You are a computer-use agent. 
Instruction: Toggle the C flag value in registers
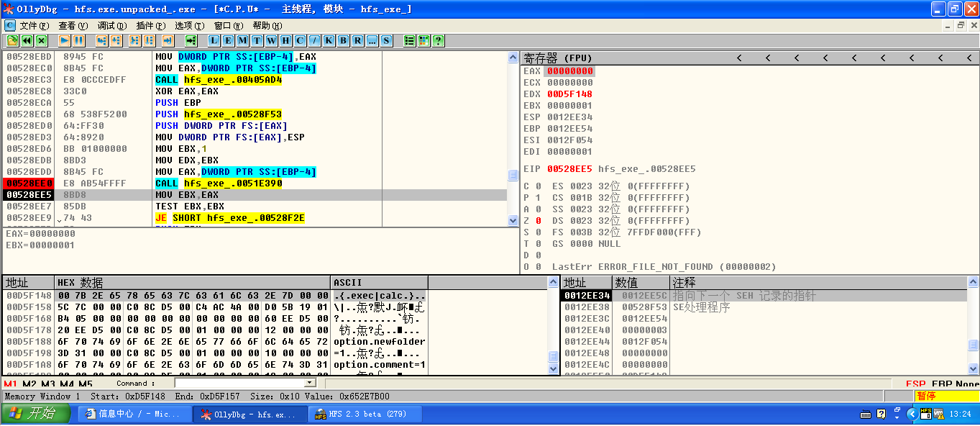pyautogui.click(x=538, y=186)
